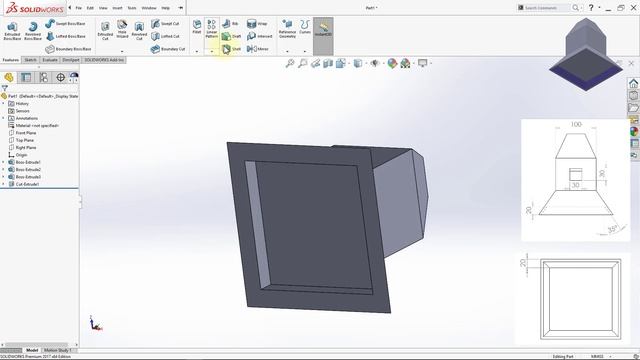Open the Apply Scene icon
This screenshot has height=360, width=640.
[405, 63]
